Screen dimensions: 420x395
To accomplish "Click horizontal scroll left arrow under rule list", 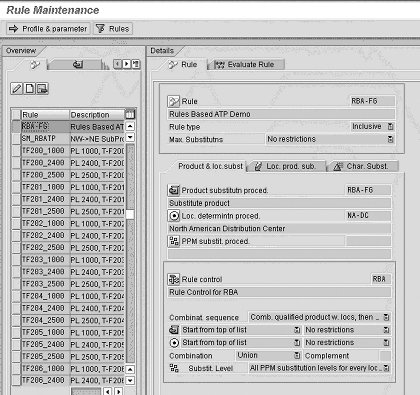I will [107, 391].
